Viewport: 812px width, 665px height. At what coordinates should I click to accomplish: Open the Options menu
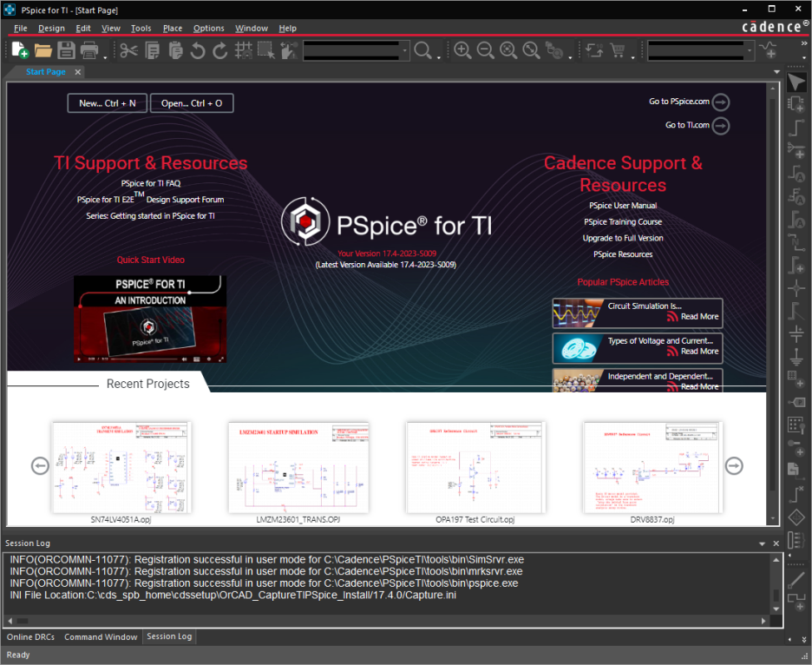[x=209, y=28]
